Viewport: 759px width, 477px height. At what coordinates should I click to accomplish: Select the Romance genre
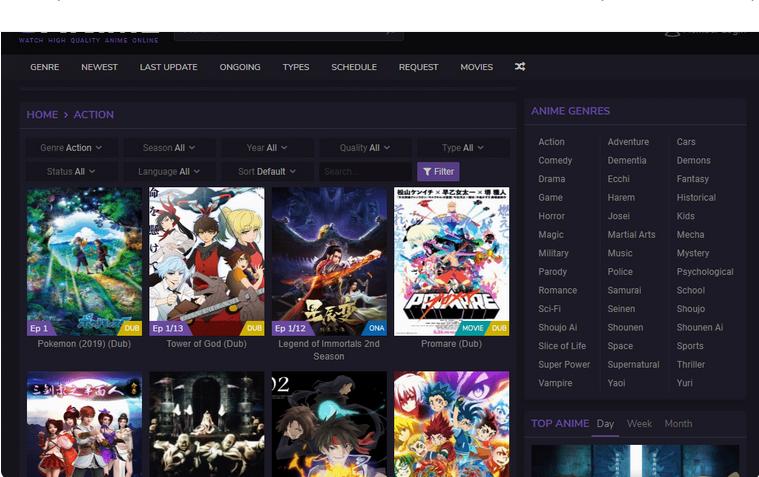pyautogui.click(x=558, y=291)
